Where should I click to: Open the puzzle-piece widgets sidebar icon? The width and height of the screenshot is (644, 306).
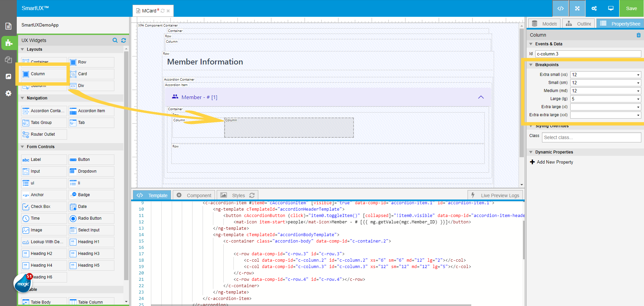click(x=9, y=43)
